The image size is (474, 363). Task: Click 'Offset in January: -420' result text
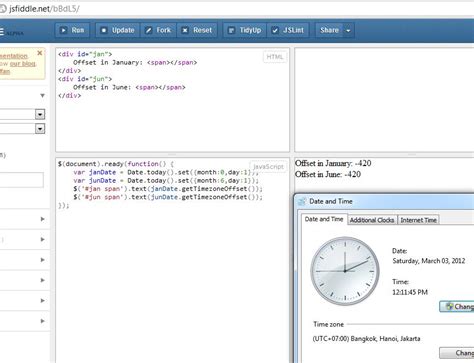click(x=333, y=163)
